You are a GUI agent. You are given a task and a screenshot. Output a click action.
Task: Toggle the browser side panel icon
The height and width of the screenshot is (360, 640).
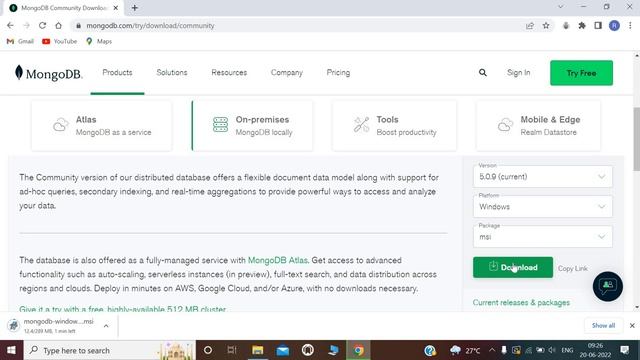coord(598,25)
